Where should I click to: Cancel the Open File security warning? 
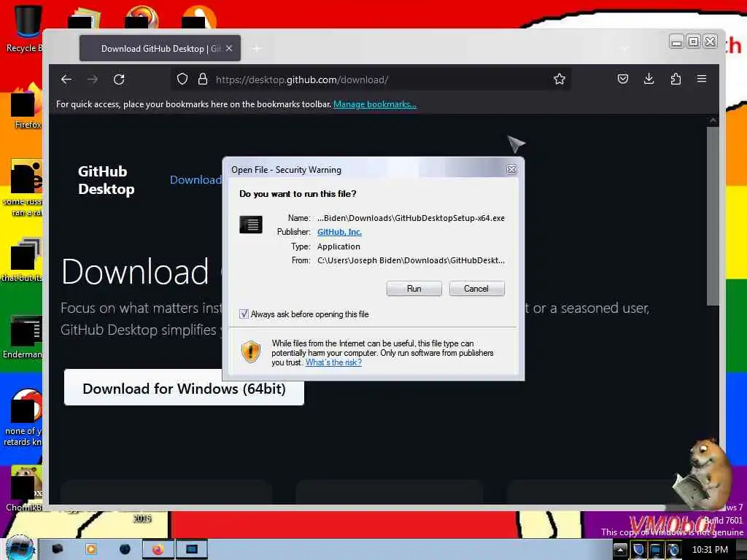[476, 289]
